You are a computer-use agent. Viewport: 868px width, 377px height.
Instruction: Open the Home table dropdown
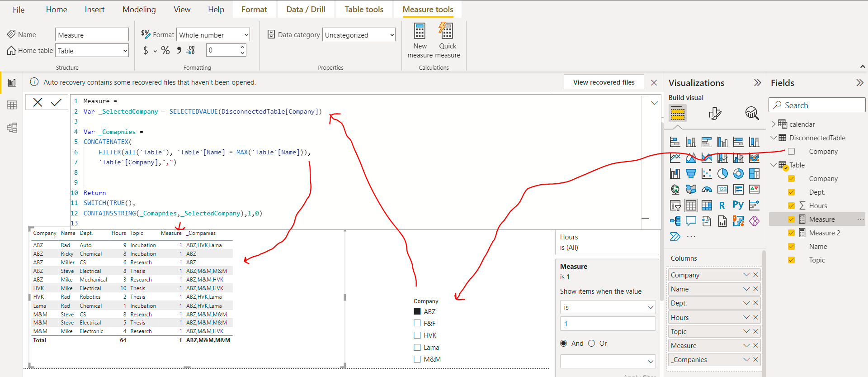point(92,51)
